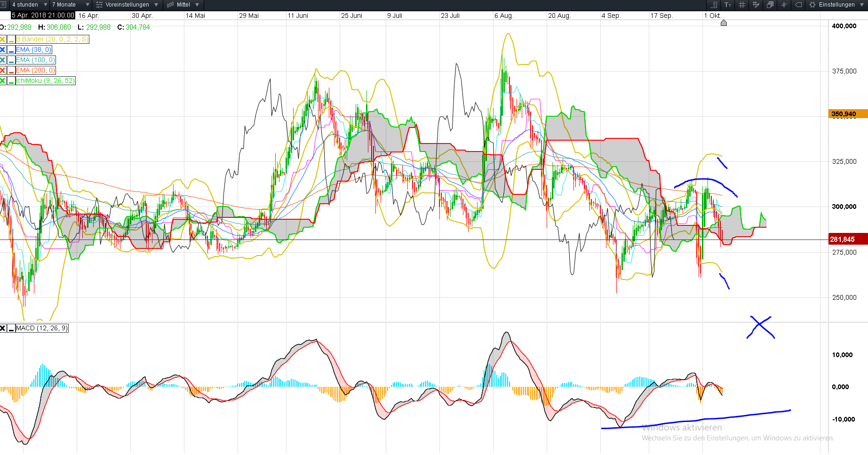Screen dimensions: 868x455
Task: Open the Einstellungen settings menu
Action: (836, 5)
